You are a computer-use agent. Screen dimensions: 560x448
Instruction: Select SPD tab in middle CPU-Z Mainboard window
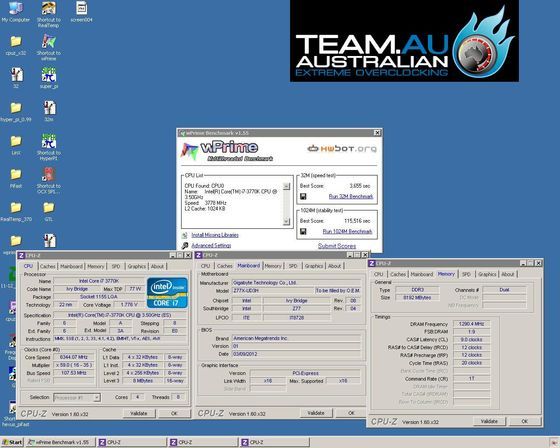tap(293, 266)
